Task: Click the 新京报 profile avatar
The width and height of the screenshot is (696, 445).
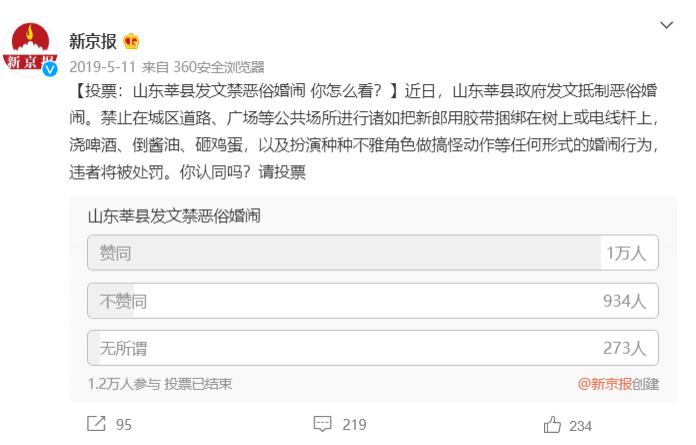Action: [x=30, y=49]
